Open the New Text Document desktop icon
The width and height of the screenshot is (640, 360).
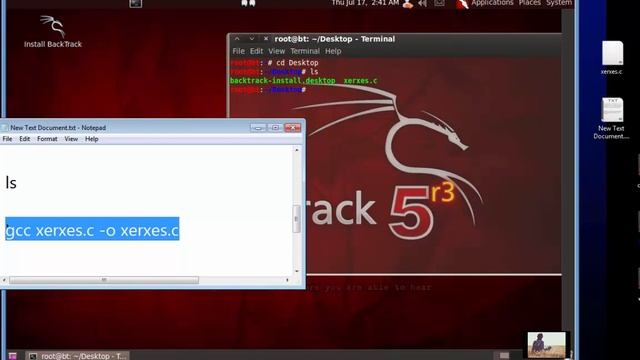point(612,118)
